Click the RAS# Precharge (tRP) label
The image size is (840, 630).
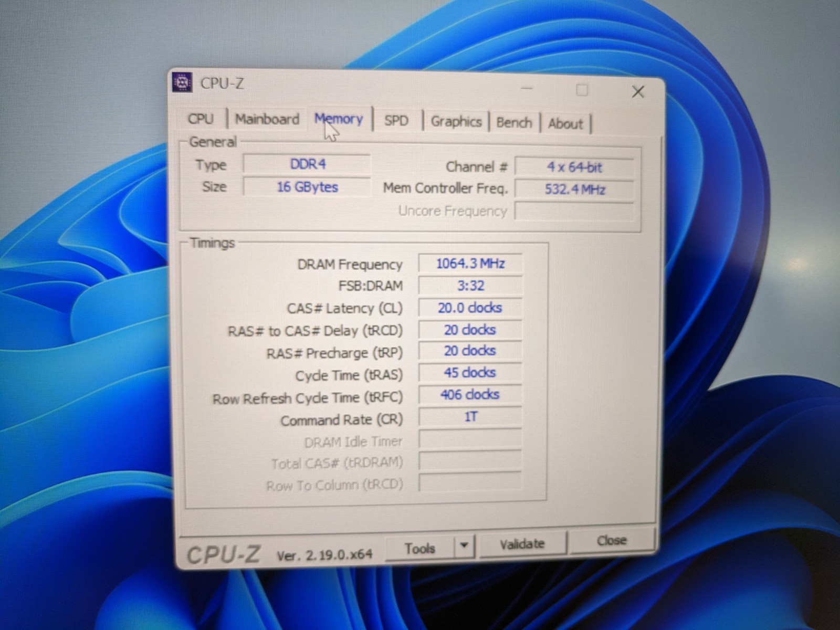click(334, 353)
